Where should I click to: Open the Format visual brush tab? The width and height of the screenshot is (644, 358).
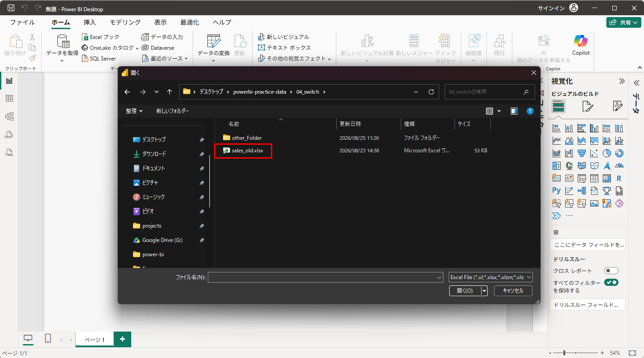coord(588,106)
